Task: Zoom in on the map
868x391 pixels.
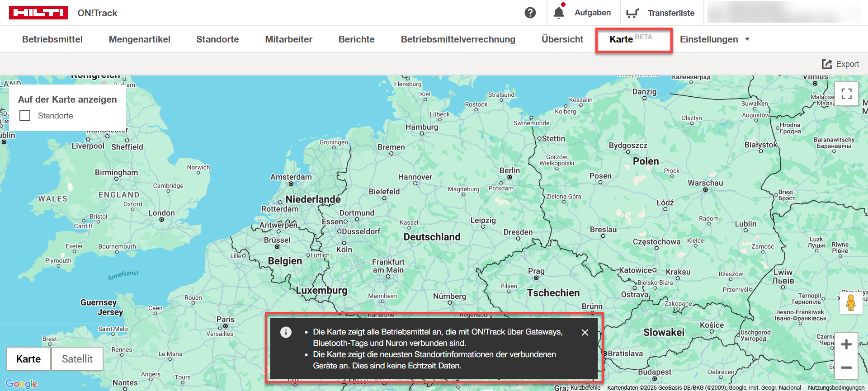Action: pyautogui.click(x=846, y=344)
